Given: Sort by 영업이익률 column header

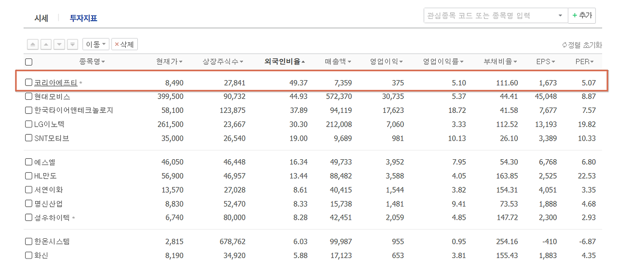Looking at the screenshot, I should [443, 61].
